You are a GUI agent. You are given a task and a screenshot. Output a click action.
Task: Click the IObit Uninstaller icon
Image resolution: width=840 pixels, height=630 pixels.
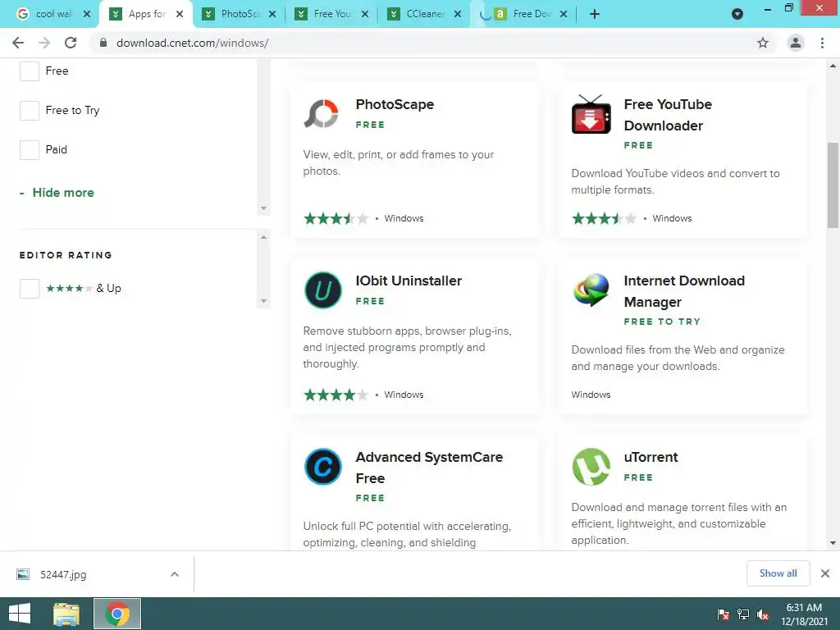pos(323,290)
